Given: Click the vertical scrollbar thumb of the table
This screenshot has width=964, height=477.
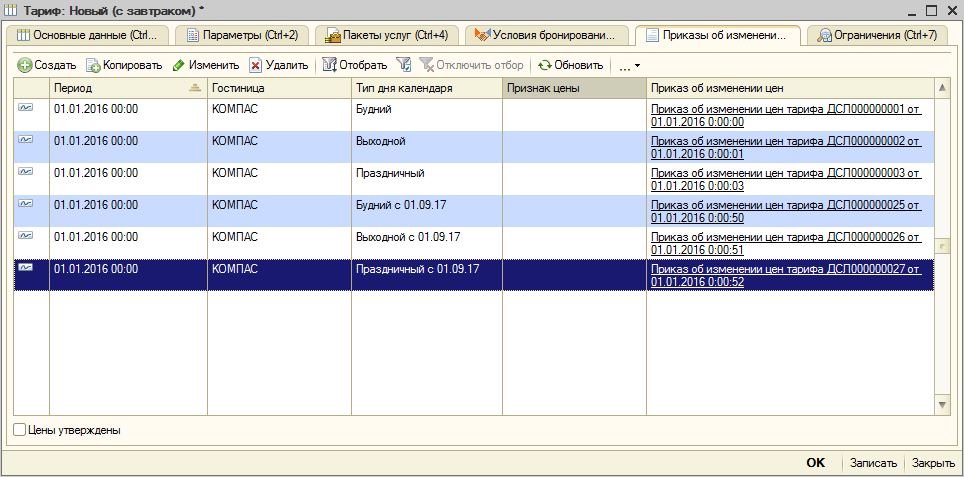Looking at the screenshot, I should (942, 246).
